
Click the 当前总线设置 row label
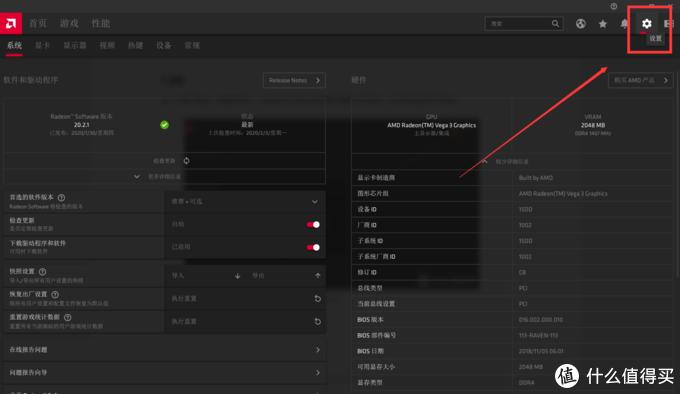pyautogui.click(x=376, y=304)
